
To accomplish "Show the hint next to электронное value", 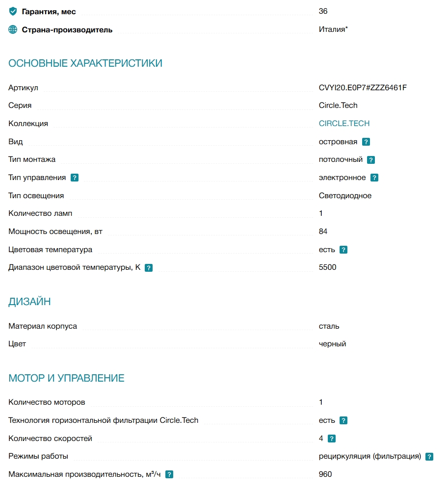I will 374,178.
